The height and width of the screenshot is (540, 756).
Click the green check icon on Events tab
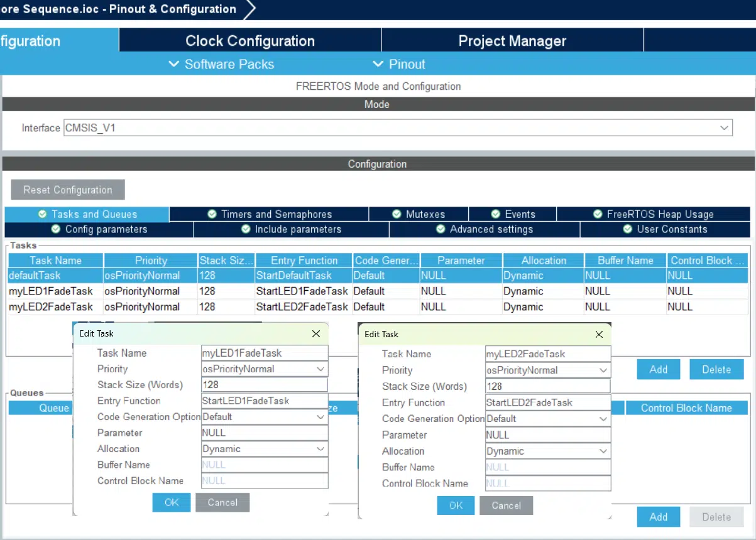pos(496,214)
